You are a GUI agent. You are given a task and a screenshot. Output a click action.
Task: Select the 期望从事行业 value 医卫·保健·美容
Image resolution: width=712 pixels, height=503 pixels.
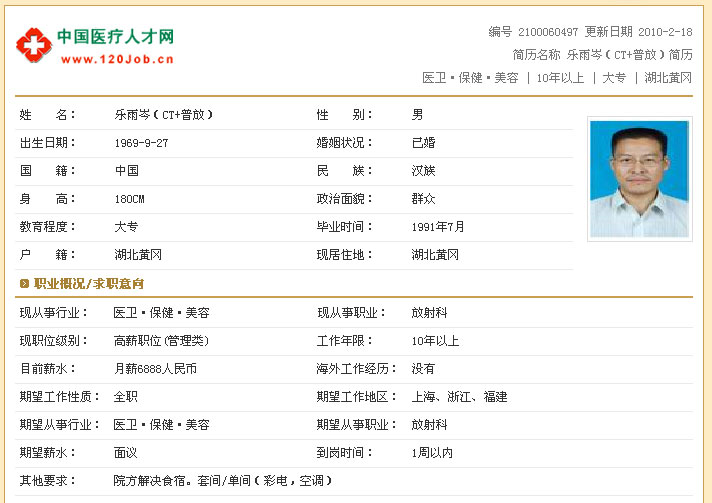pos(162,425)
